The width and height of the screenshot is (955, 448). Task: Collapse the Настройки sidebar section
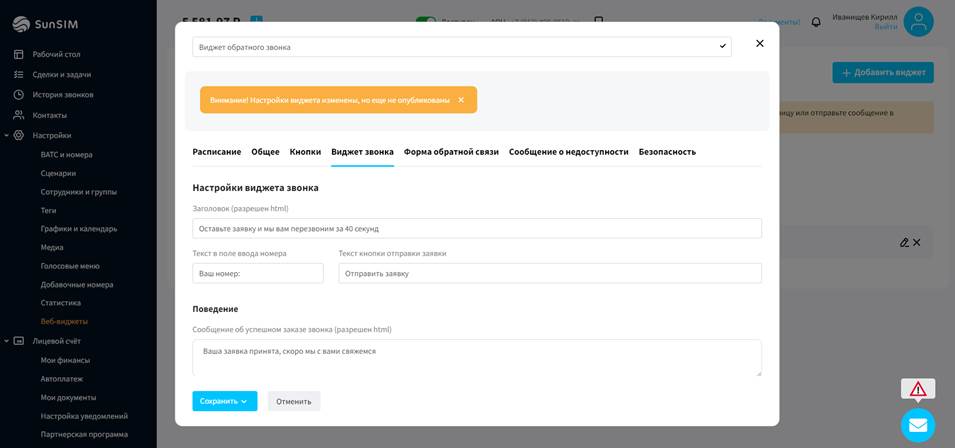tap(6, 135)
